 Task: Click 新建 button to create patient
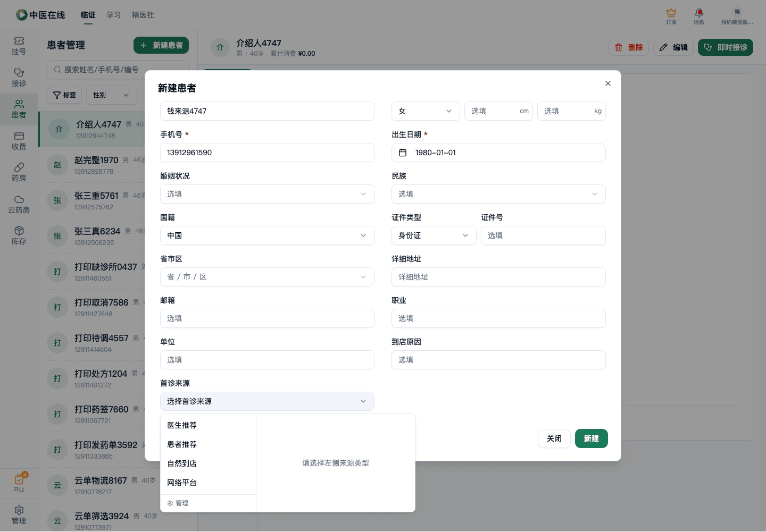pos(592,438)
